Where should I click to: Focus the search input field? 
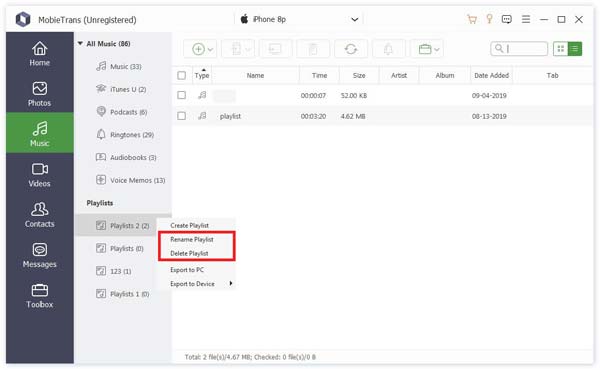pyautogui.click(x=519, y=49)
